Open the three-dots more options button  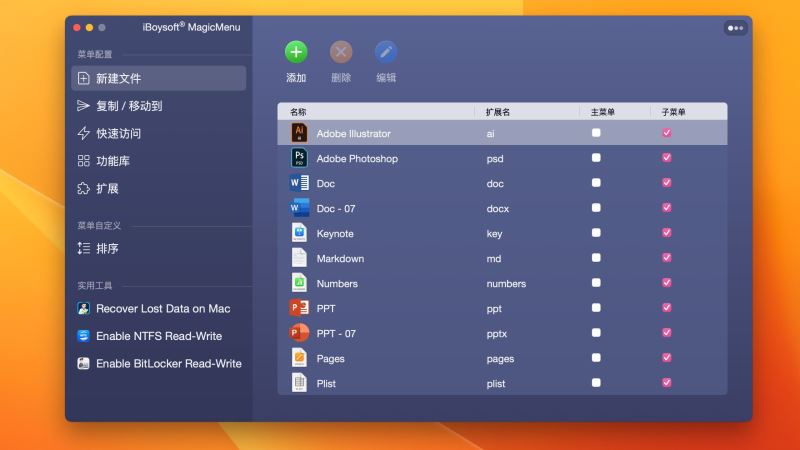click(x=735, y=28)
